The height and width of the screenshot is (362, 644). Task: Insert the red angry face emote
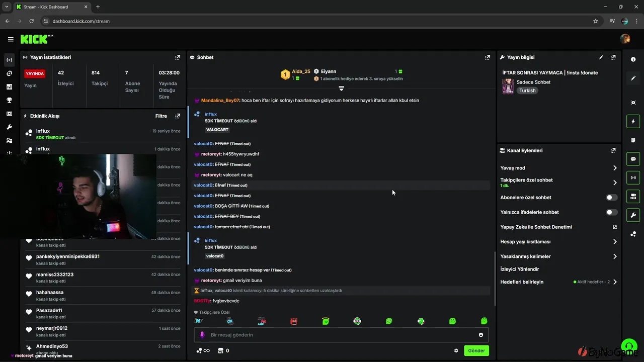tap(294, 321)
